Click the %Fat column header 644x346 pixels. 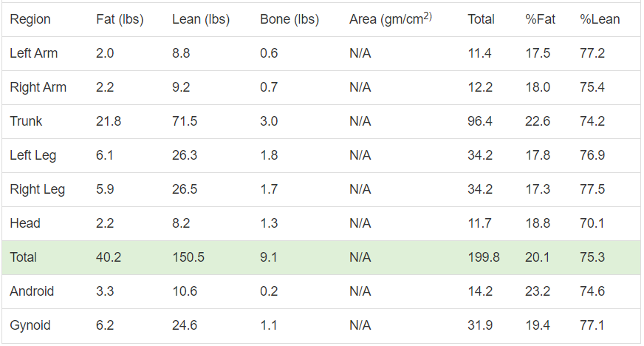(540, 19)
